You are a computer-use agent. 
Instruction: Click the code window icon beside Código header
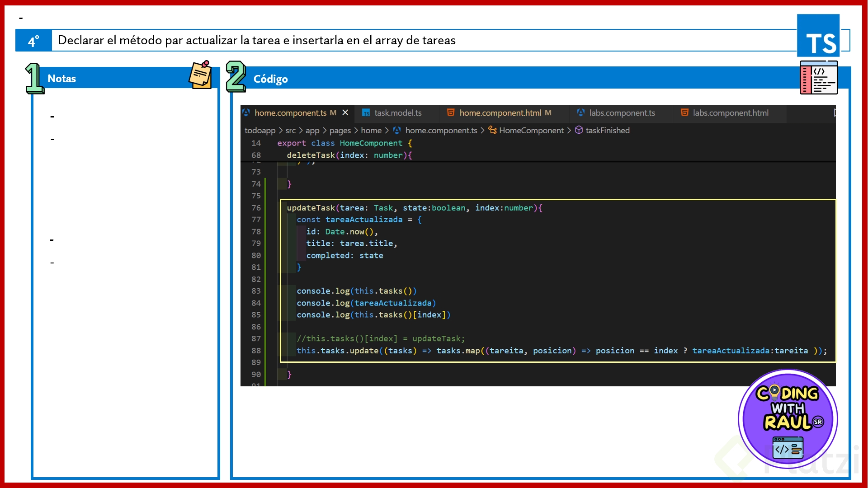coord(818,78)
